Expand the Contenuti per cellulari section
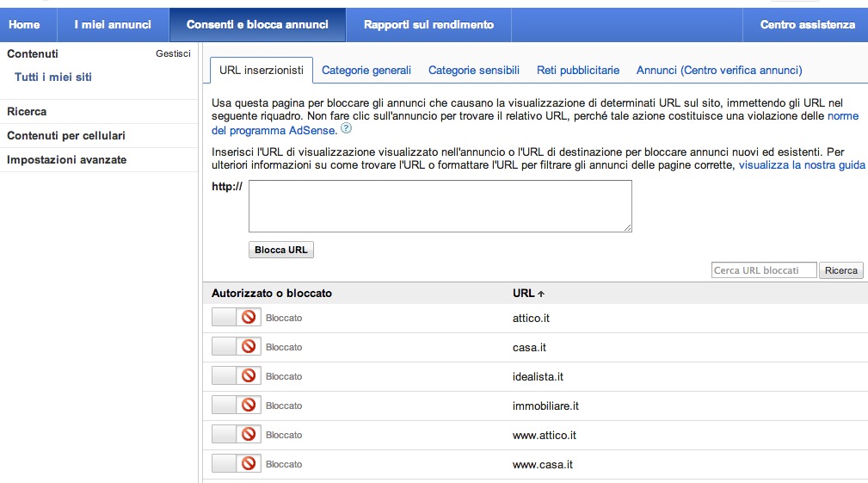 [x=66, y=135]
